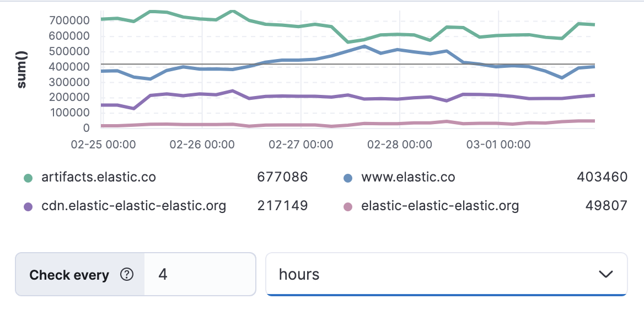
Task: Toggle the artifacts.elastic.co legend label
Action: (x=99, y=178)
